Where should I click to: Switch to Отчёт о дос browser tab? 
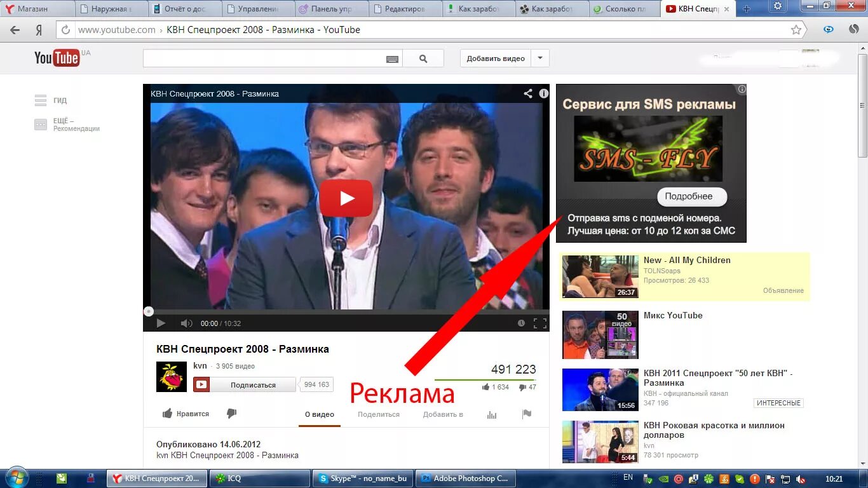[186, 9]
